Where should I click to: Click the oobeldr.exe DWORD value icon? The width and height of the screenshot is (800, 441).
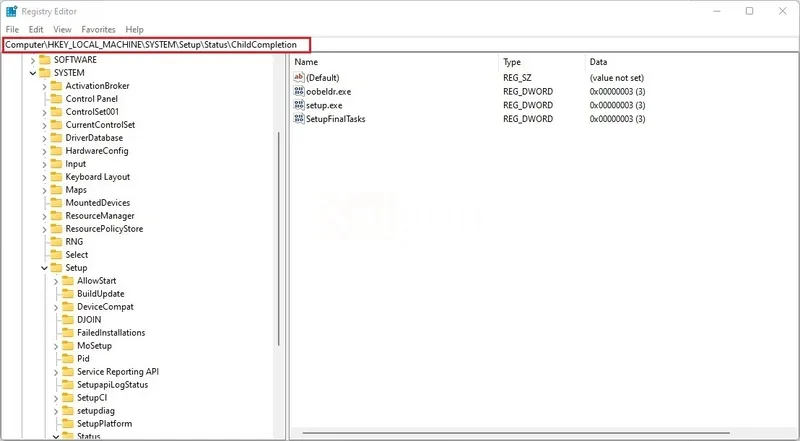pyautogui.click(x=299, y=91)
